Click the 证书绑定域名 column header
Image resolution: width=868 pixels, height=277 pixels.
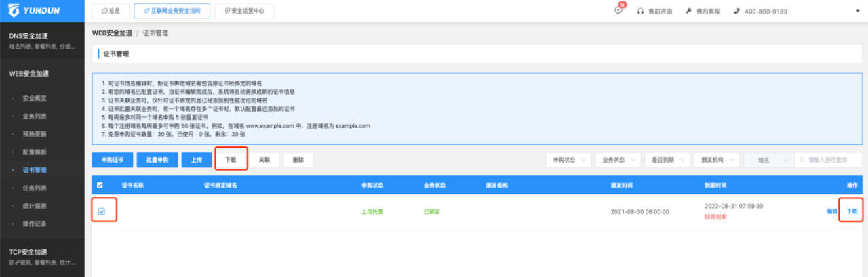click(220, 185)
